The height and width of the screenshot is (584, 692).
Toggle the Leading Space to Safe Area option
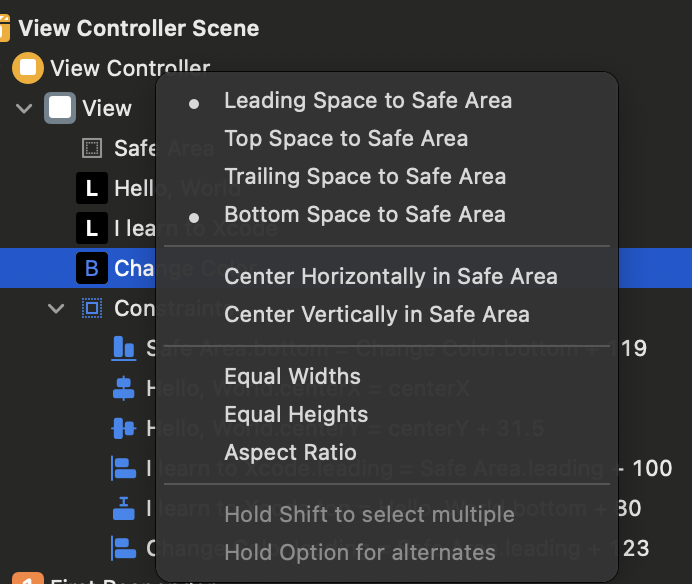(367, 101)
